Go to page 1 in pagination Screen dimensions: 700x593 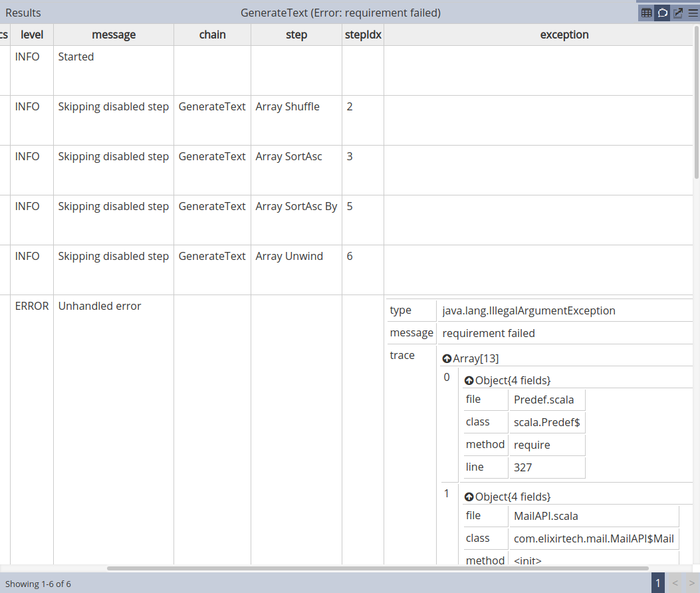tap(658, 583)
